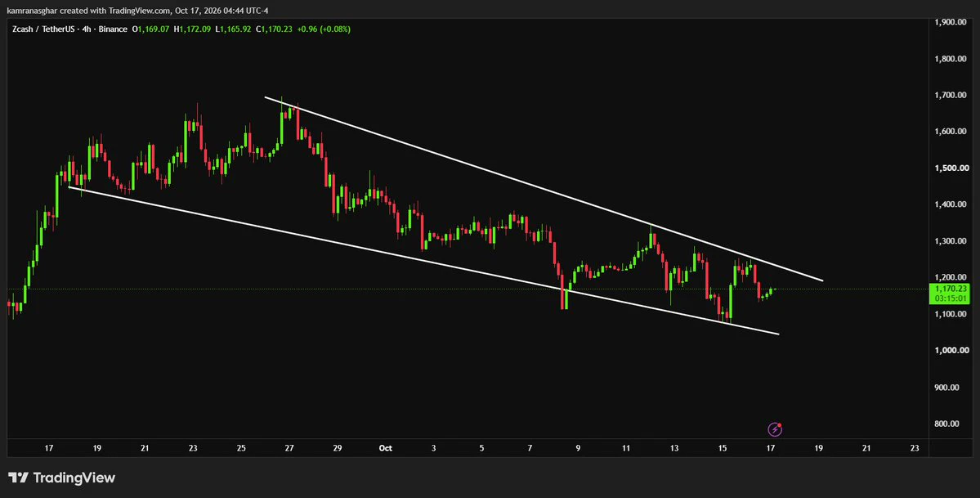
Task: Click the 1,200.00 price axis label
Action: click(x=950, y=277)
